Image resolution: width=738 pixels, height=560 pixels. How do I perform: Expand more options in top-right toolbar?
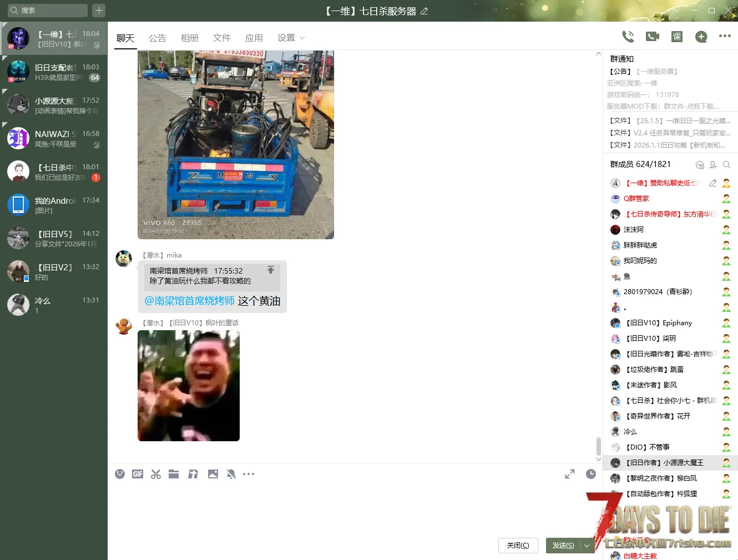tap(725, 36)
